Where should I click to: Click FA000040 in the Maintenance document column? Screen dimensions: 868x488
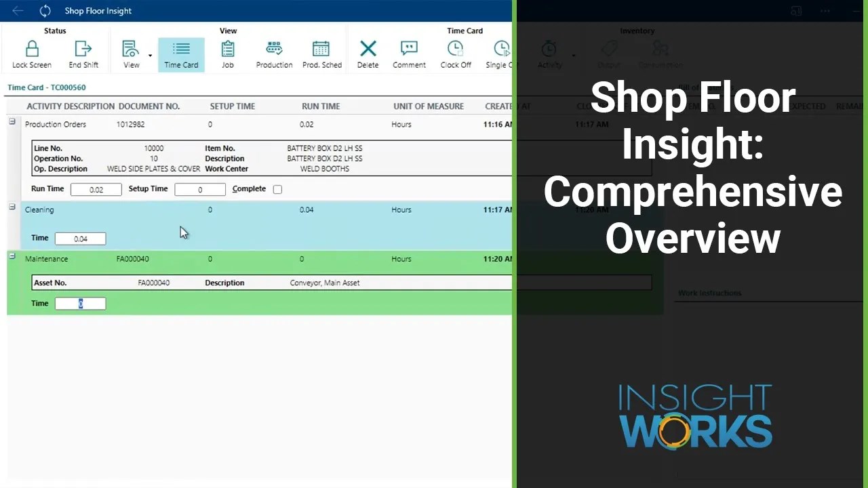click(133, 259)
